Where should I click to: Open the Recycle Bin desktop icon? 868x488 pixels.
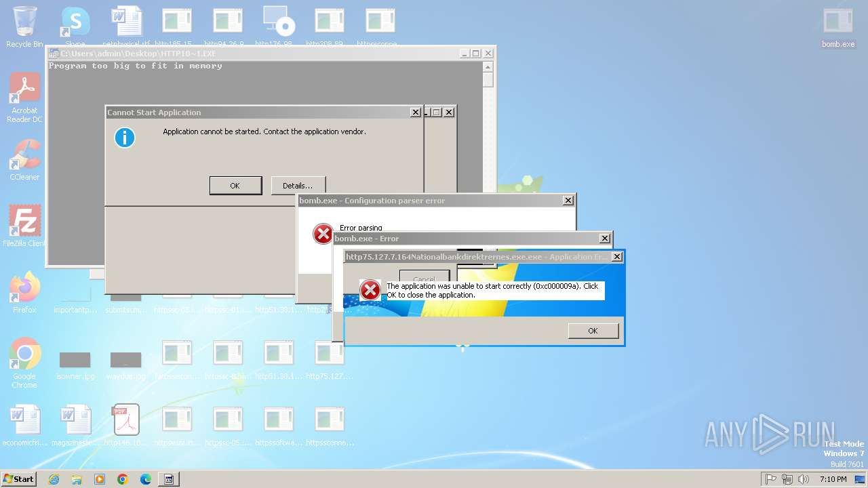pyautogui.click(x=24, y=27)
